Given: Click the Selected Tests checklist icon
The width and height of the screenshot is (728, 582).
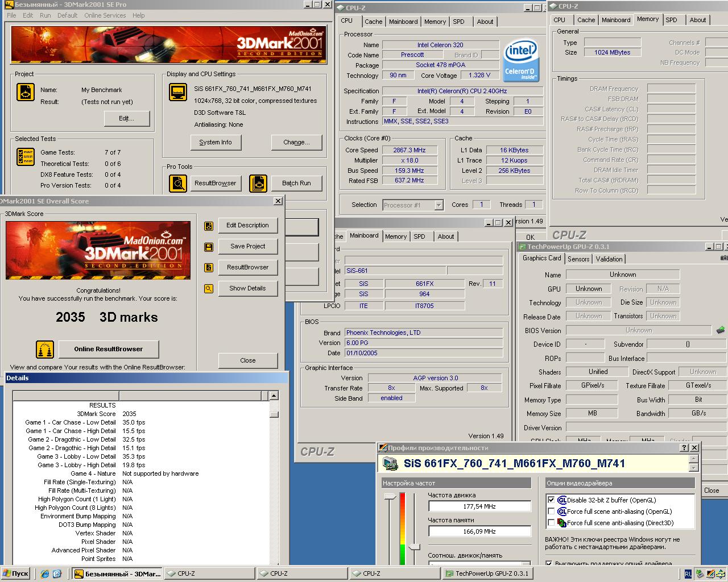Looking at the screenshot, I should pyautogui.click(x=26, y=157).
